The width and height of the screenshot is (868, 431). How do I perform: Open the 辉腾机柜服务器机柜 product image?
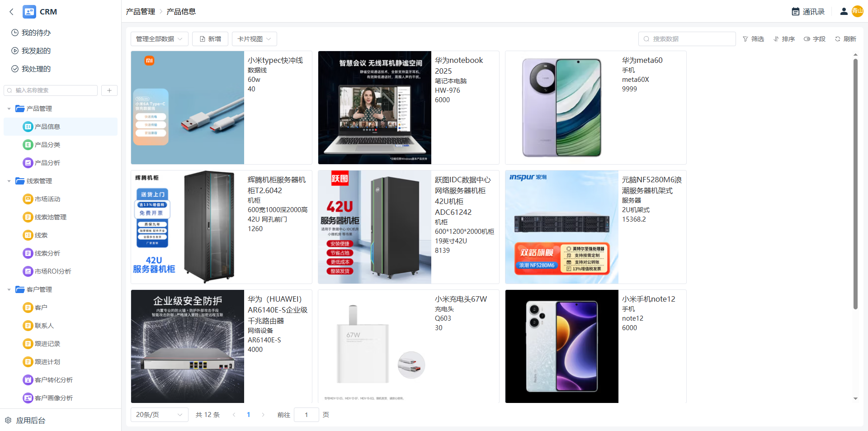tap(188, 227)
